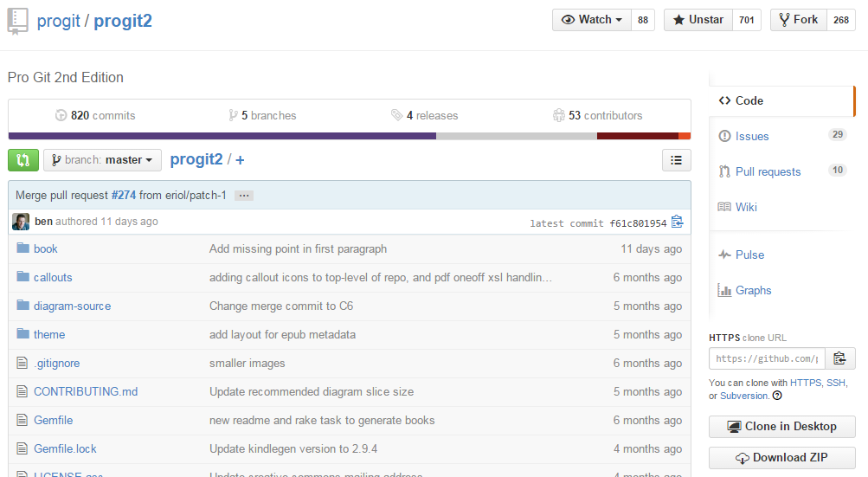Click the theme folder icon
Screen dimensions: 868x477
coord(23,333)
